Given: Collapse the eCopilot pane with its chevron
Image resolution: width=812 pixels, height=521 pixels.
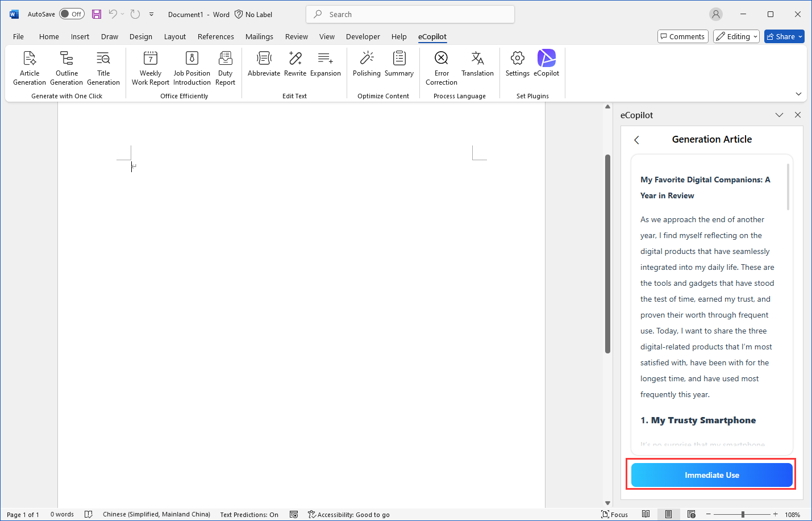Looking at the screenshot, I should pyautogui.click(x=779, y=114).
